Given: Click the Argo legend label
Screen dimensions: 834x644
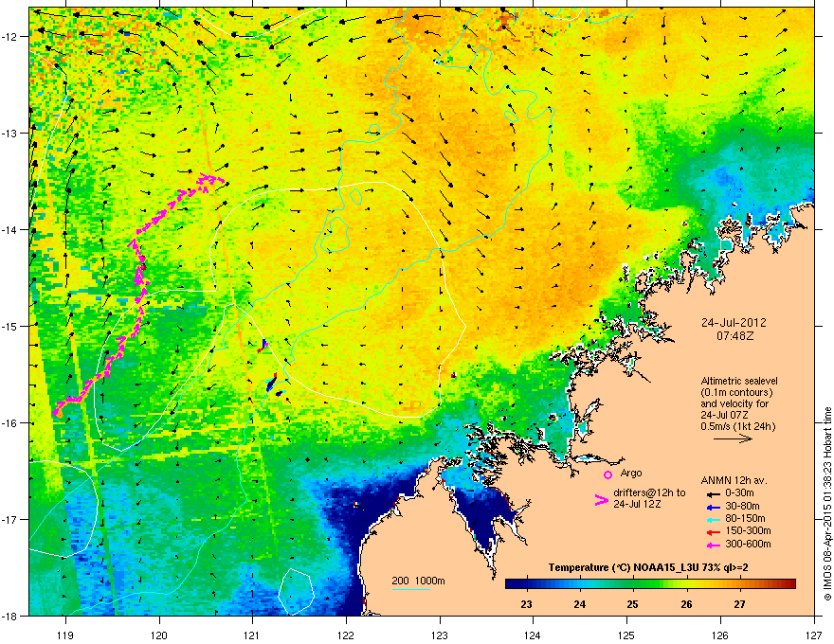Looking at the screenshot, I should tap(631, 473).
